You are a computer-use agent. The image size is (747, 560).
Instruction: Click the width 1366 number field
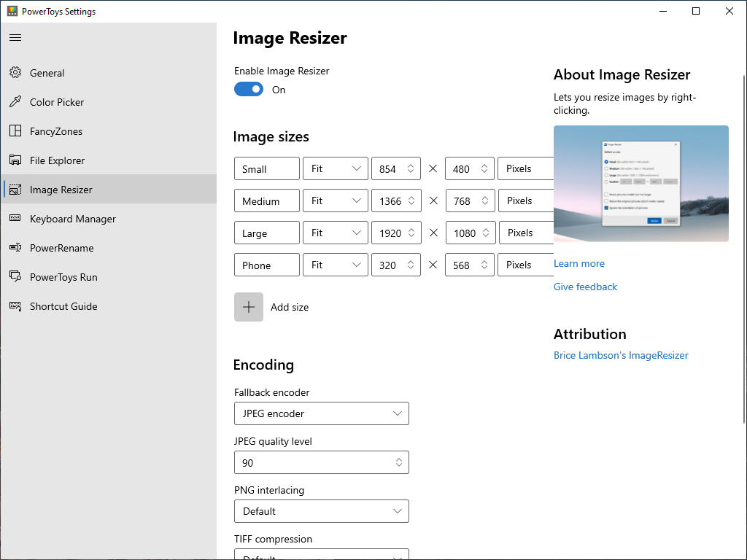(x=396, y=201)
